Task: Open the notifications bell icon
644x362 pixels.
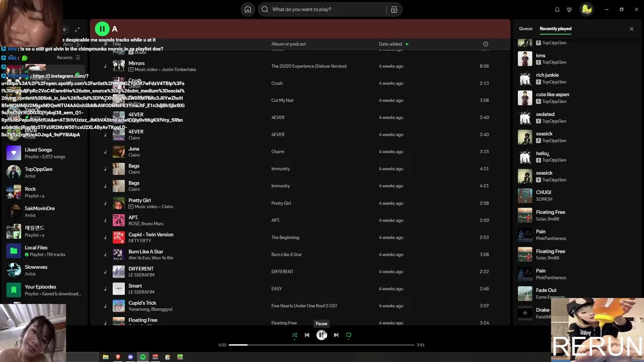Action: (557, 10)
